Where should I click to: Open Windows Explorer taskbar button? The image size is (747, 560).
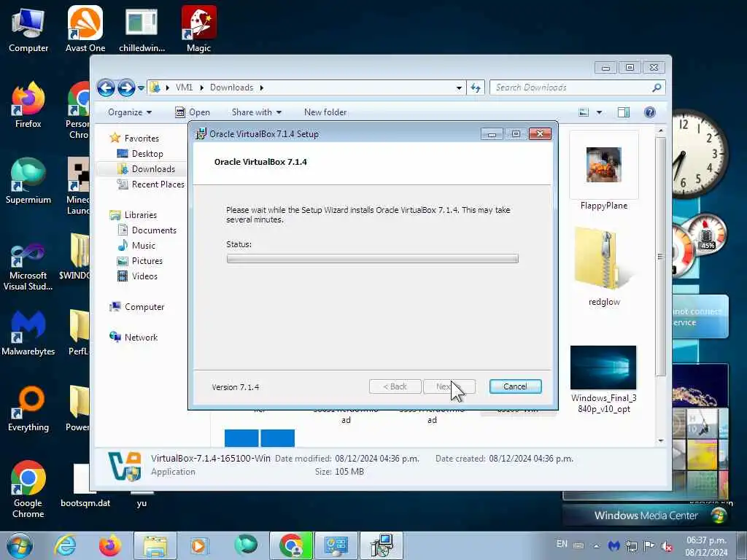(x=155, y=545)
